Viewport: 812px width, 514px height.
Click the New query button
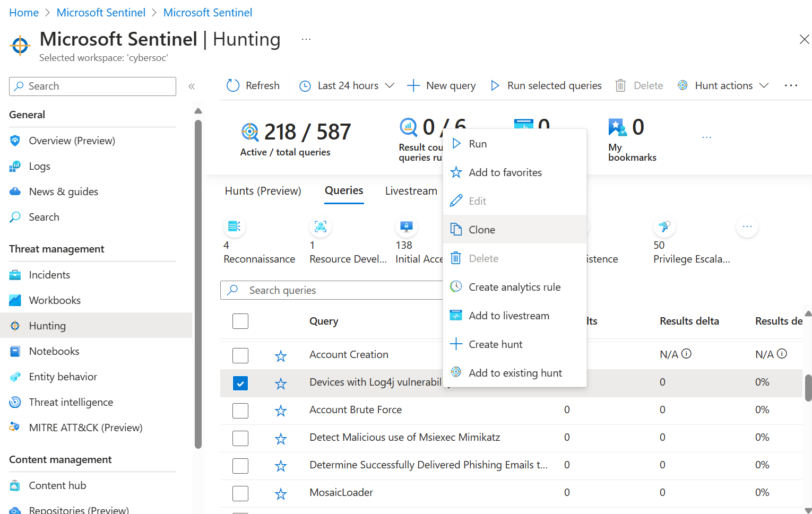pyautogui.click(x=442, y=85)
